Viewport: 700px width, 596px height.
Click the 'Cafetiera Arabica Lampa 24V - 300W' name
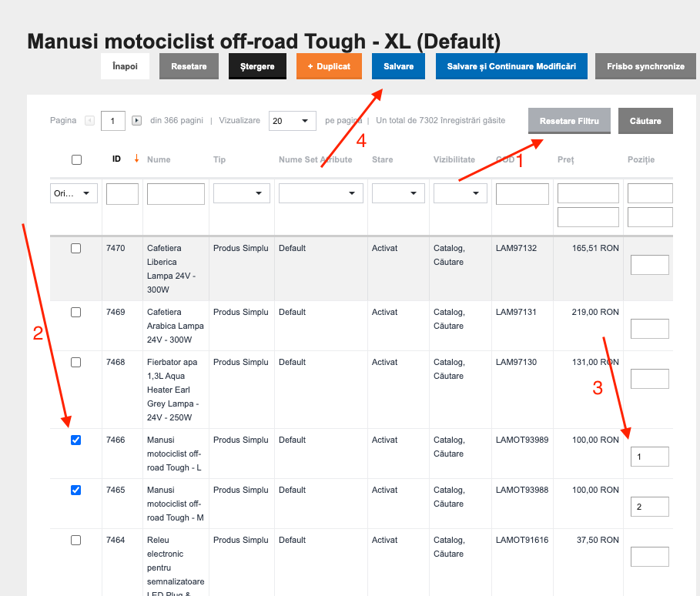(x=176, y=326)
